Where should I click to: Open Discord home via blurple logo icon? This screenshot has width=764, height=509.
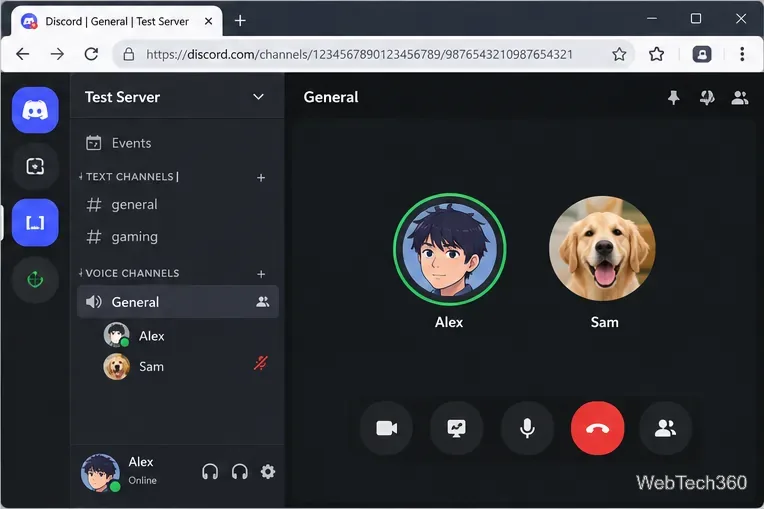(35, 110)
